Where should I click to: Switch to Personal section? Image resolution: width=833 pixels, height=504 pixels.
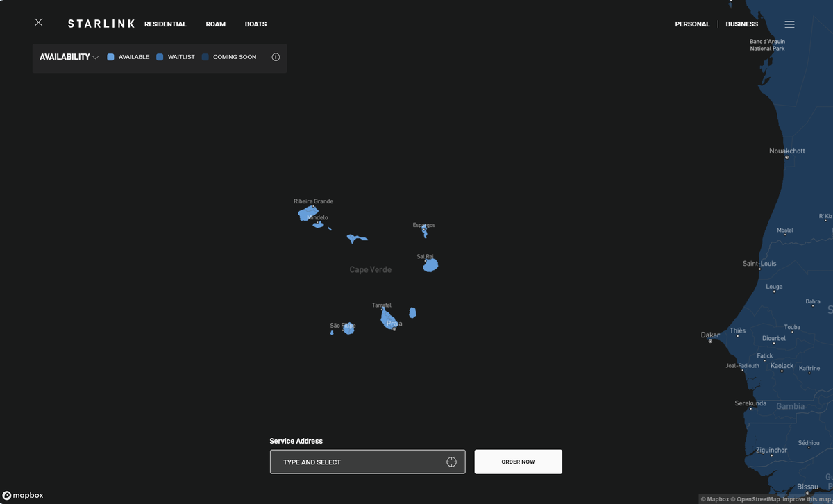click(692, 24)
